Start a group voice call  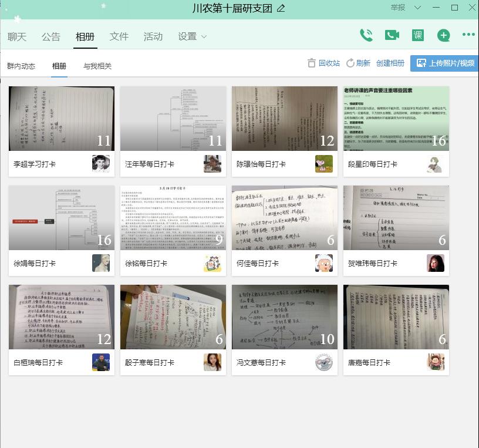pyautogui.click(x=366, y=35)
